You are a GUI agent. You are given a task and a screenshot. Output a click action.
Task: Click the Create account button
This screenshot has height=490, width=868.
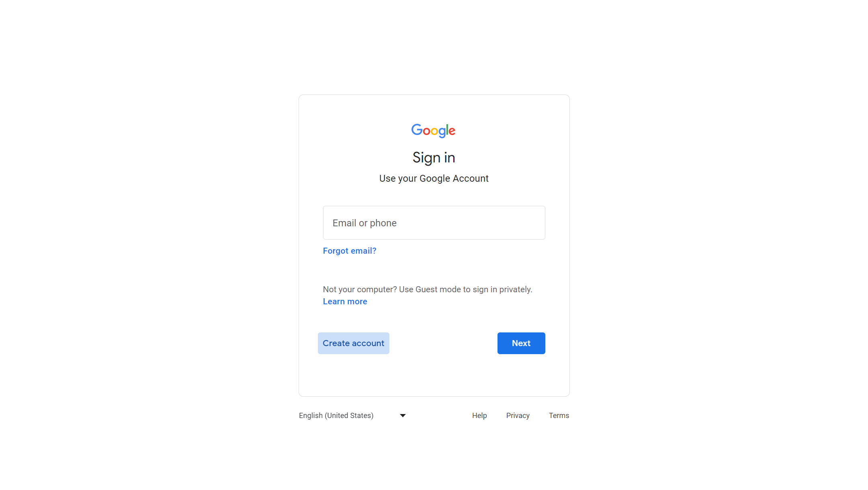coord(354,343)
